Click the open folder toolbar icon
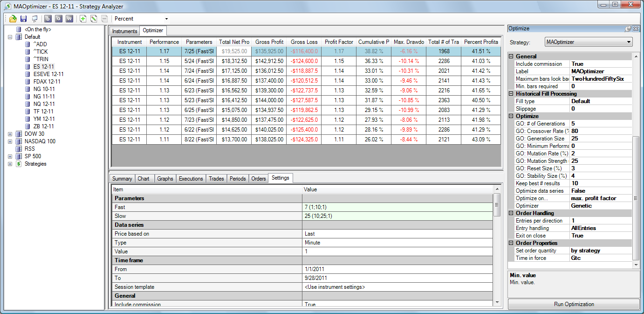This screenshot has height=314, width=644. tap(13, 19)
